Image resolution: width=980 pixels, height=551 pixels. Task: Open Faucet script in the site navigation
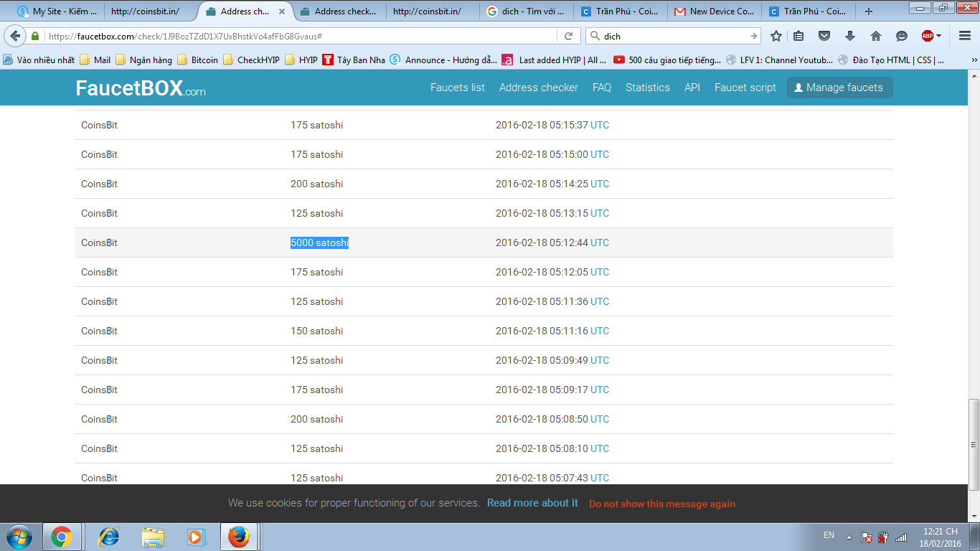coord(745,88)
